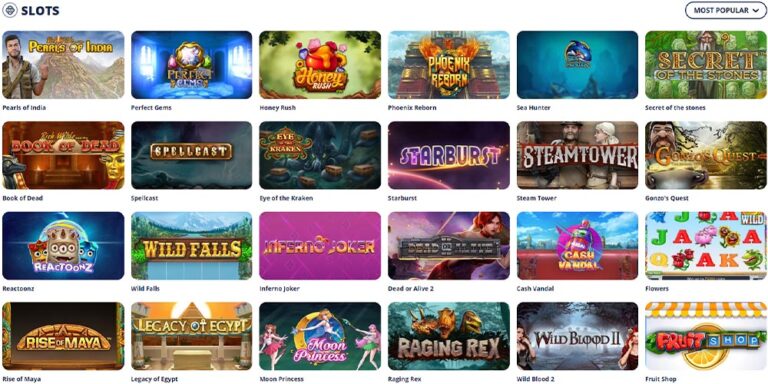Click the Dead or Alive 2 caption link

coord(410,289)
